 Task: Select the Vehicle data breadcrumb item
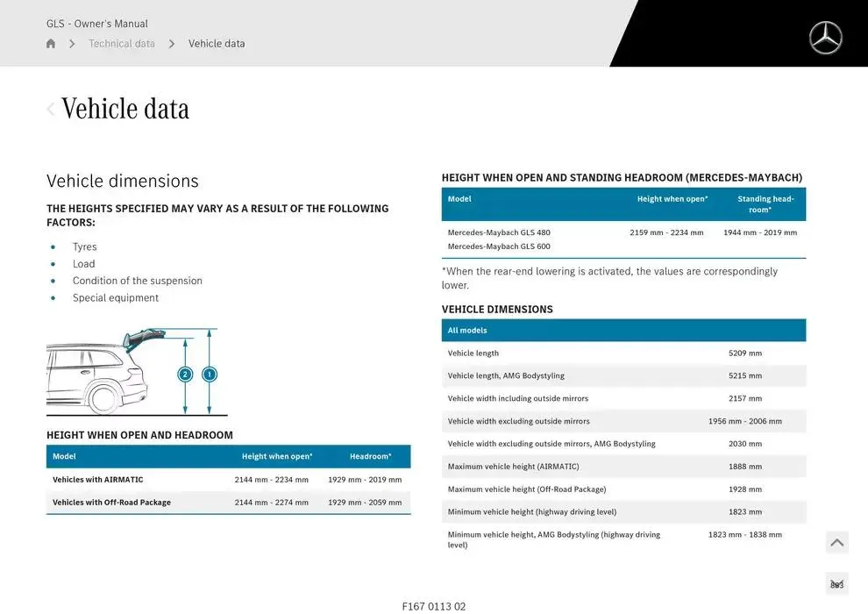217,44
